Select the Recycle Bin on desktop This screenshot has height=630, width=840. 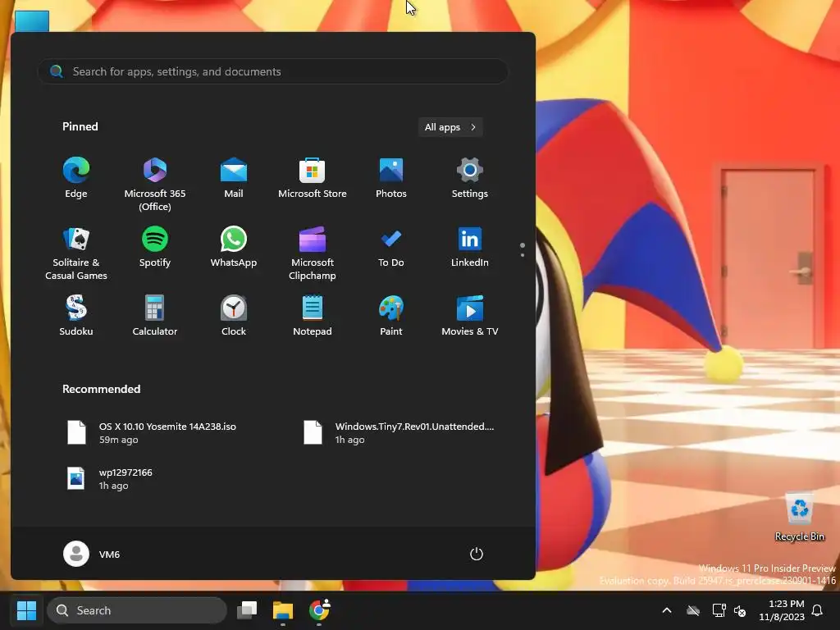click(799, 517)
